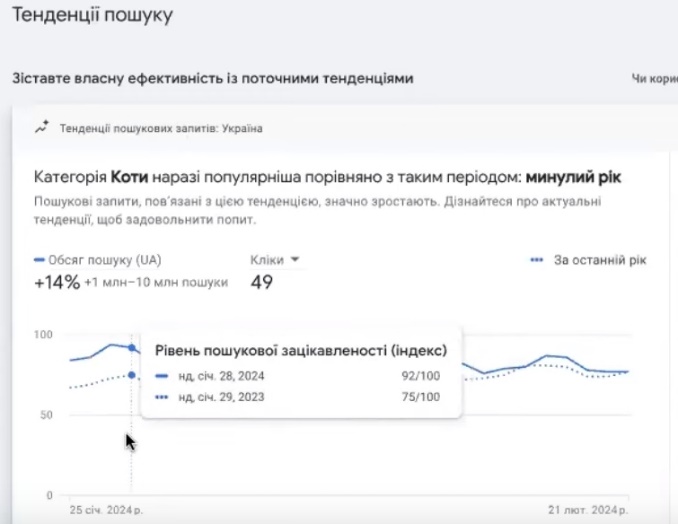Click the Тенденції пошукових запитів: Україна card header
Image resolution: width=678 pixels, height=524 pixels.
(x=161, y=129)
